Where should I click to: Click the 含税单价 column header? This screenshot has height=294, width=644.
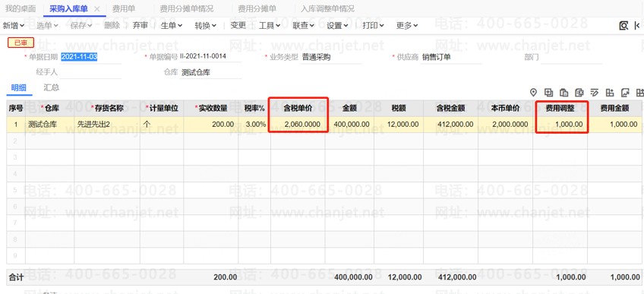[298, 109]
